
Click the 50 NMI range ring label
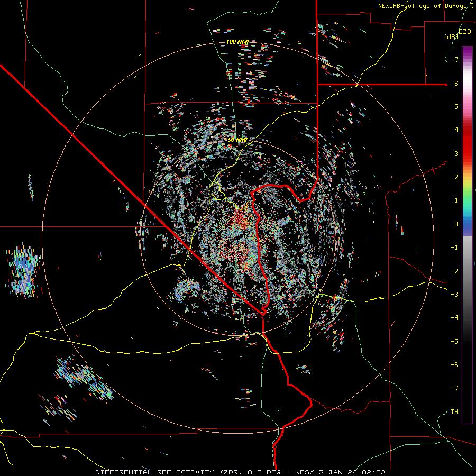pos(237,140)
